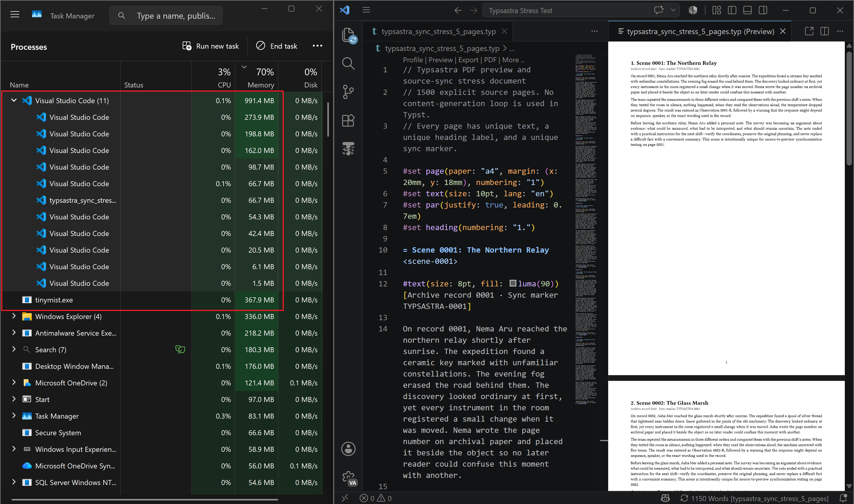This screenshot has width=854, height=504.
Task: Open Customize Layout button
Action: coord(717,10)
